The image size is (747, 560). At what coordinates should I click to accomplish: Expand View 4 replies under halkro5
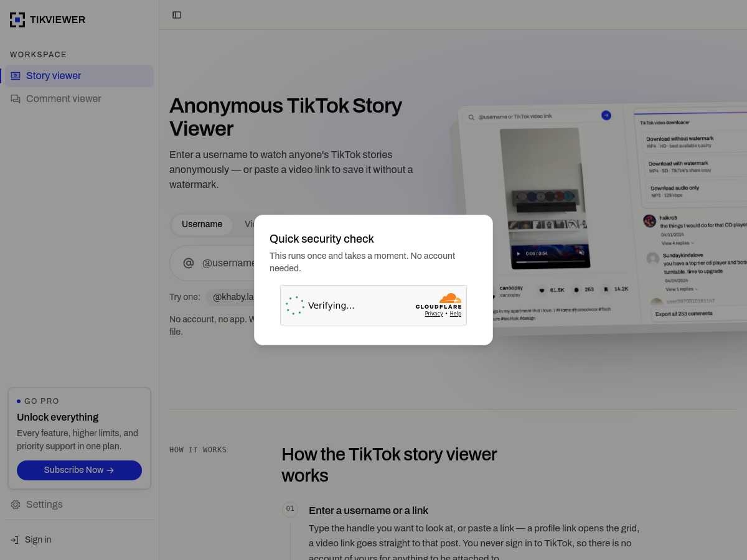click(x=677, y=243)
